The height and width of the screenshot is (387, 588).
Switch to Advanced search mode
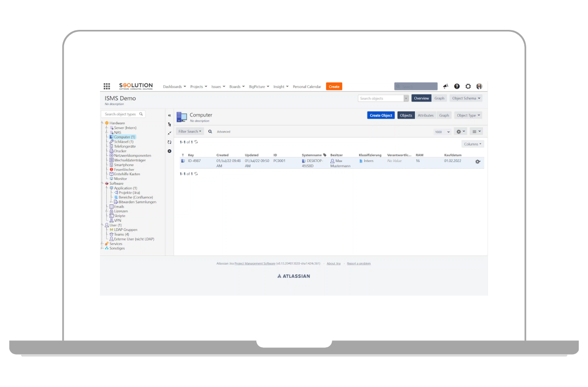point(223,132)
